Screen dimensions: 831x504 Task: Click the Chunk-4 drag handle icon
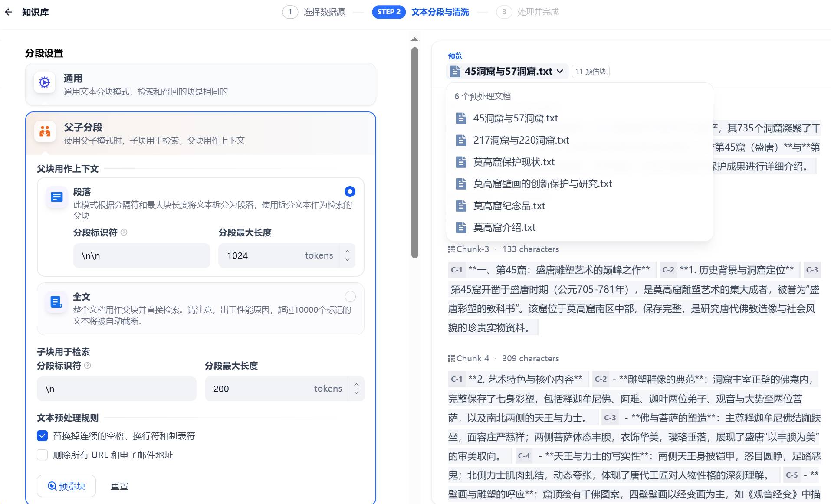pyautogui.click(x=451, y=358)
